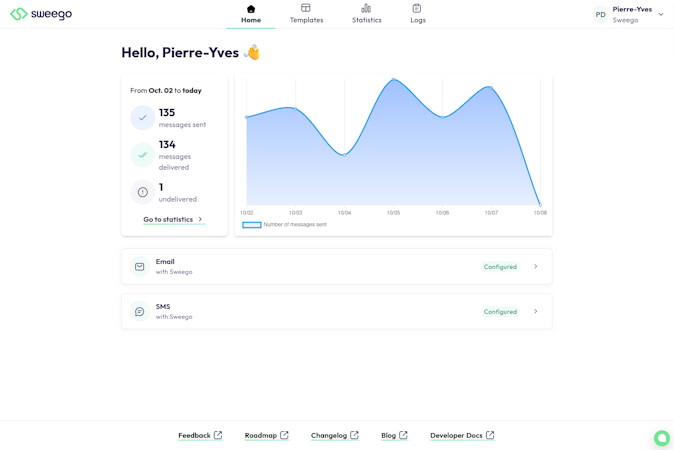Click the SMS chat bubble icon

point(140,312)
